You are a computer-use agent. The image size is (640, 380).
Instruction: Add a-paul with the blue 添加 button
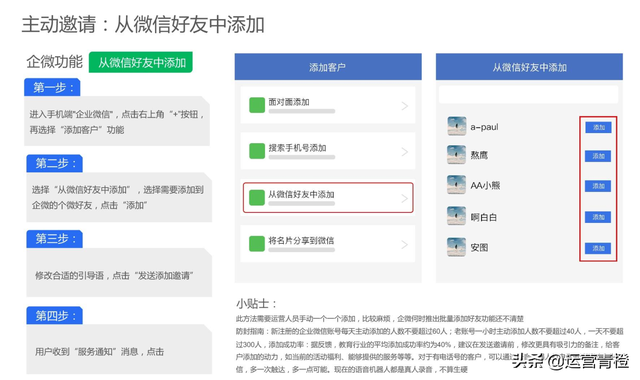tap(598, 127)
